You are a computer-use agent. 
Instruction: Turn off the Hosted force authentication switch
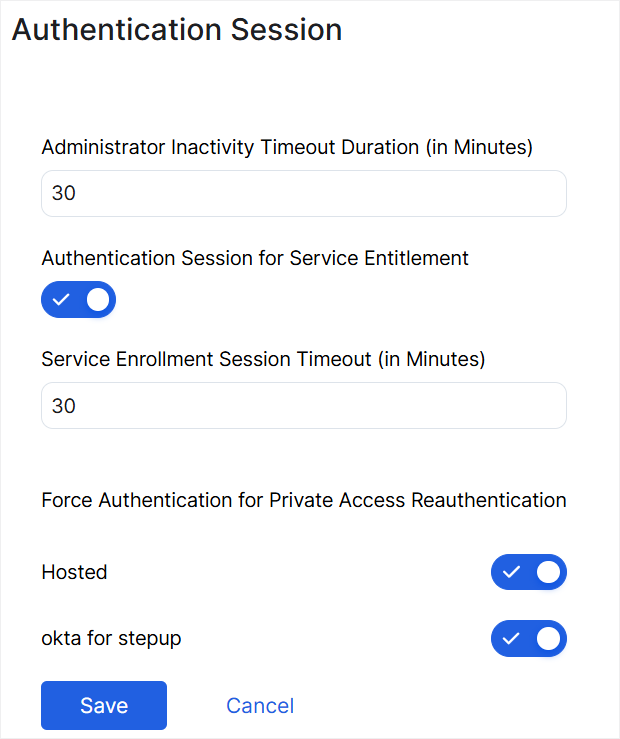(x=529, y=572)
